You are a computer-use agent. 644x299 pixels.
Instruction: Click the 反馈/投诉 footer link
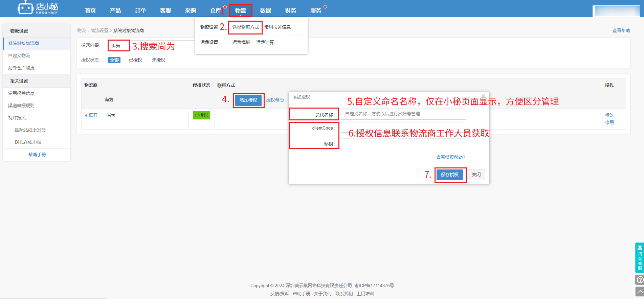[x=280, y=294]
